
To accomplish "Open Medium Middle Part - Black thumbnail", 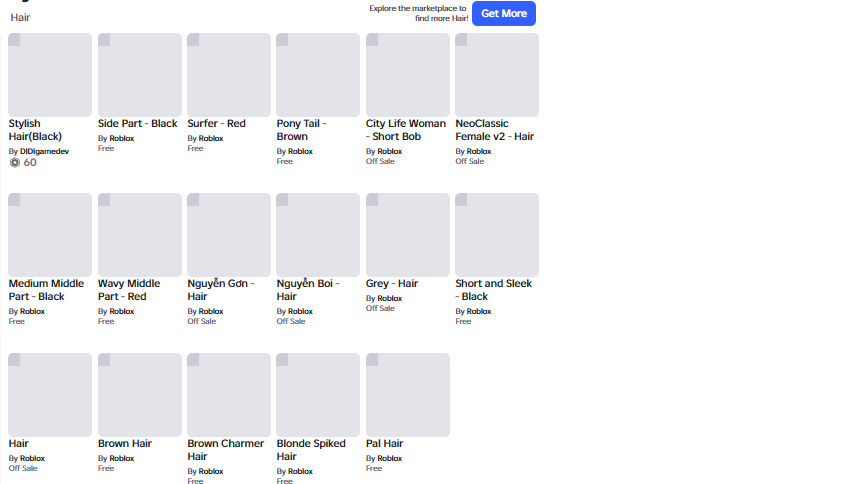I will [50, 234].
